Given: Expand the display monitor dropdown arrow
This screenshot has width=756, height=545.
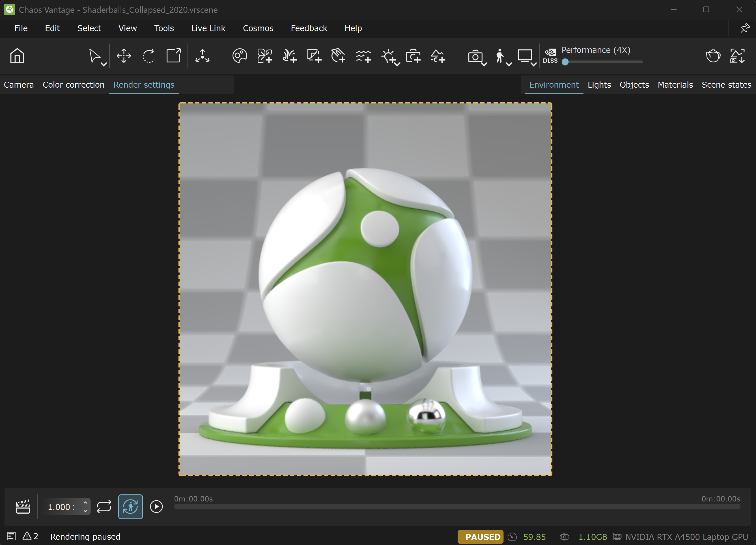Looking at the screenshot, I should tap(533, 64).
